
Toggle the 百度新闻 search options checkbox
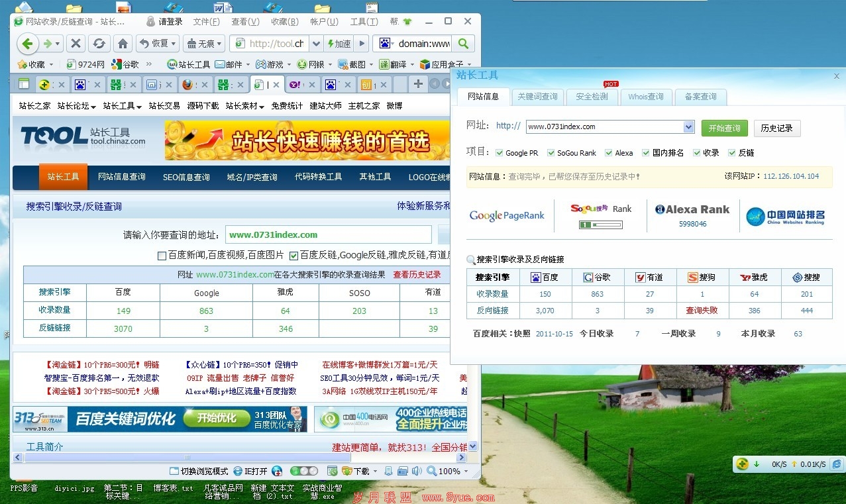click(162, 256)
